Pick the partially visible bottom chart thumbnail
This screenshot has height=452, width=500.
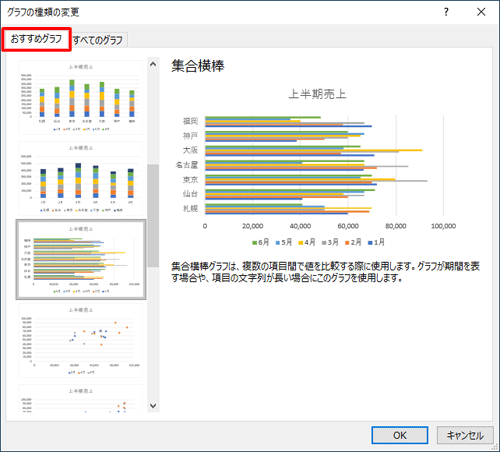pos(81,398)
